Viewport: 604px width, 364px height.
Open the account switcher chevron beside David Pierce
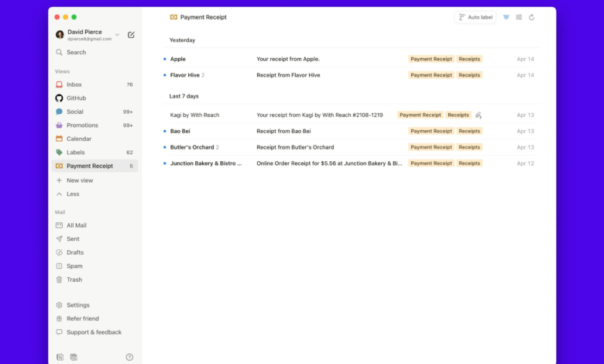(x=117, y=35)
